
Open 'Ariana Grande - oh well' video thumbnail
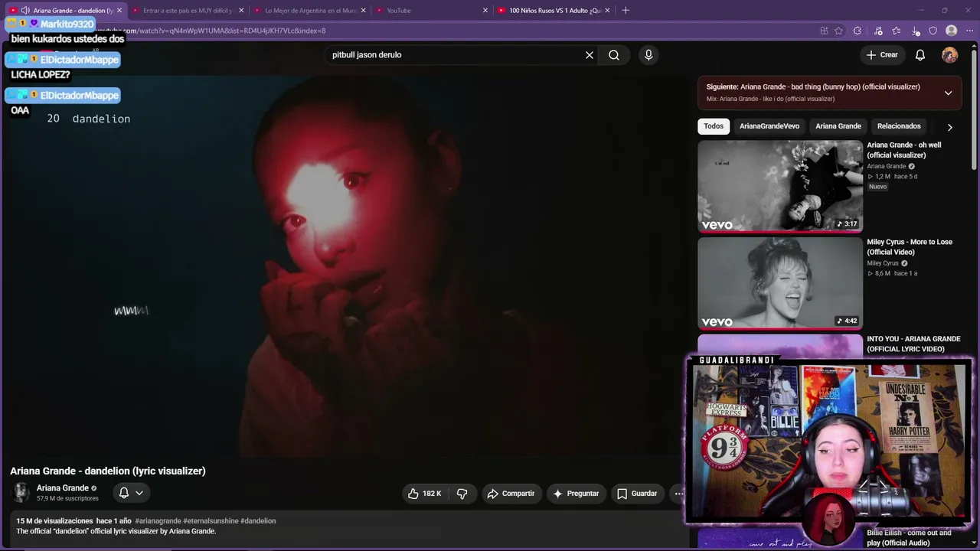click(780, 186)
